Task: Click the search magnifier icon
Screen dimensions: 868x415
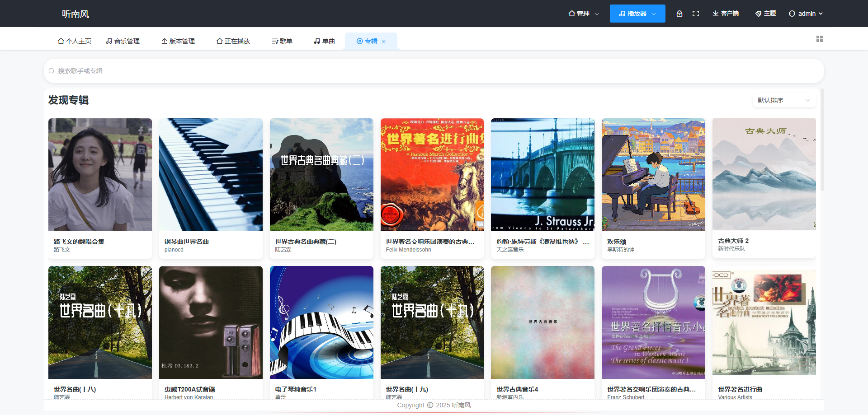Action: coord(52,71)
